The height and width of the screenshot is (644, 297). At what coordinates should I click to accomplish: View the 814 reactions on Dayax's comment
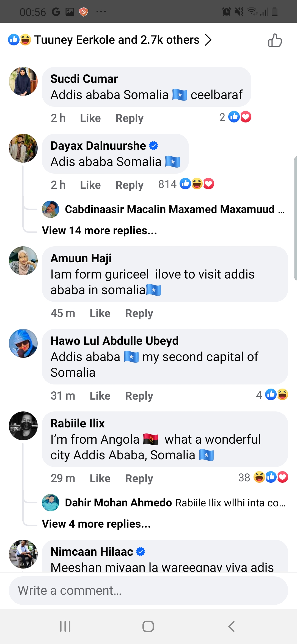click(186, 184)
